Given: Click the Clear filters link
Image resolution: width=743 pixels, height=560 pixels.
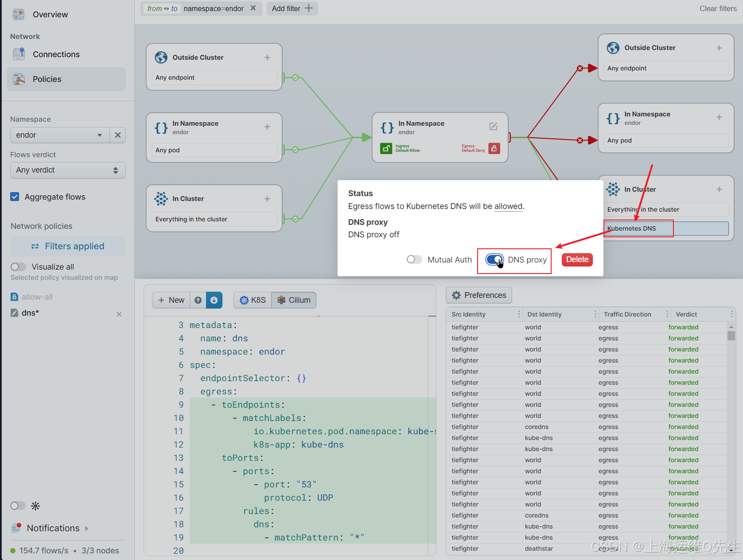Looking at the screenshot, I should click(718, 8).
